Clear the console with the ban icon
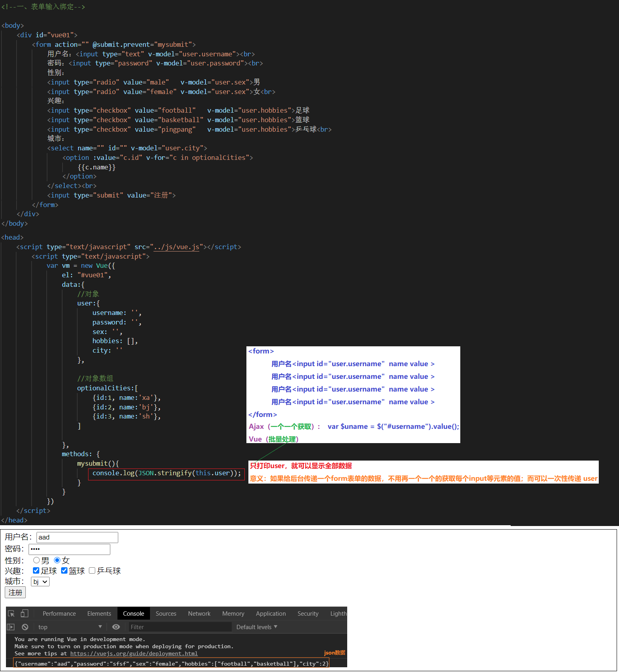 [x=25, y=627]
